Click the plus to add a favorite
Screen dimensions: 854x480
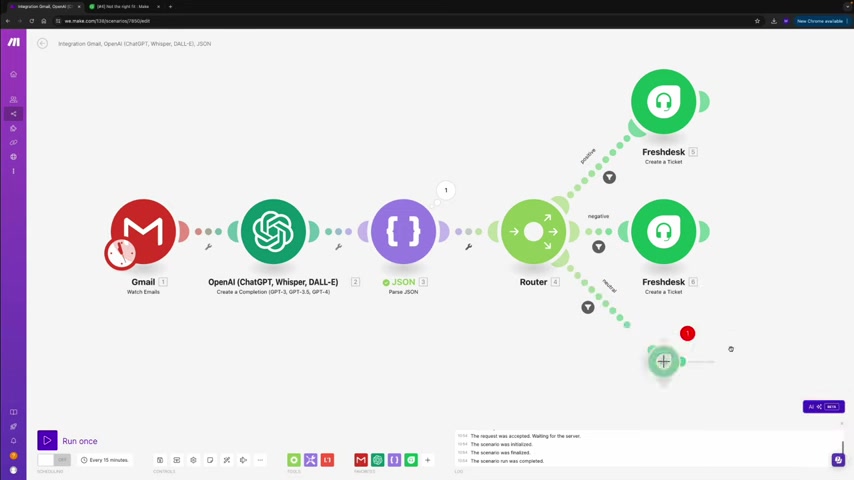(x=428, y=460)
